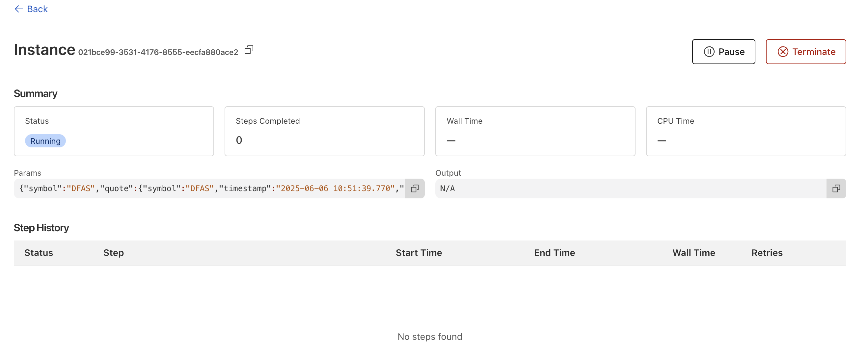Click the Running status badge
The width and height of the screenshot is (868, 352).
pos(45,141)
